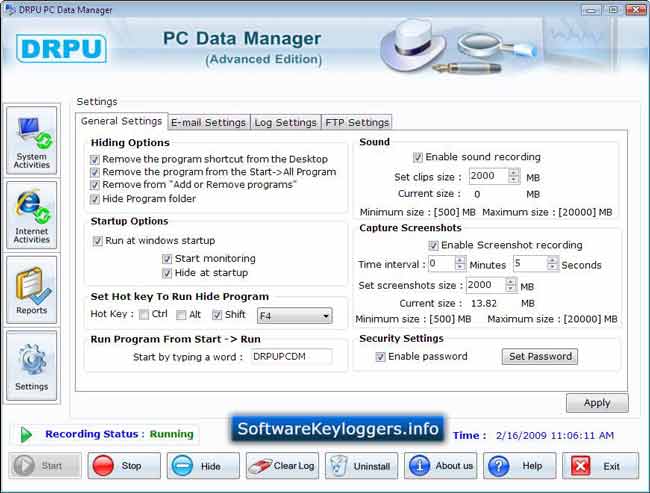Click the screenshots size 2000 field

tap(486, 285)
